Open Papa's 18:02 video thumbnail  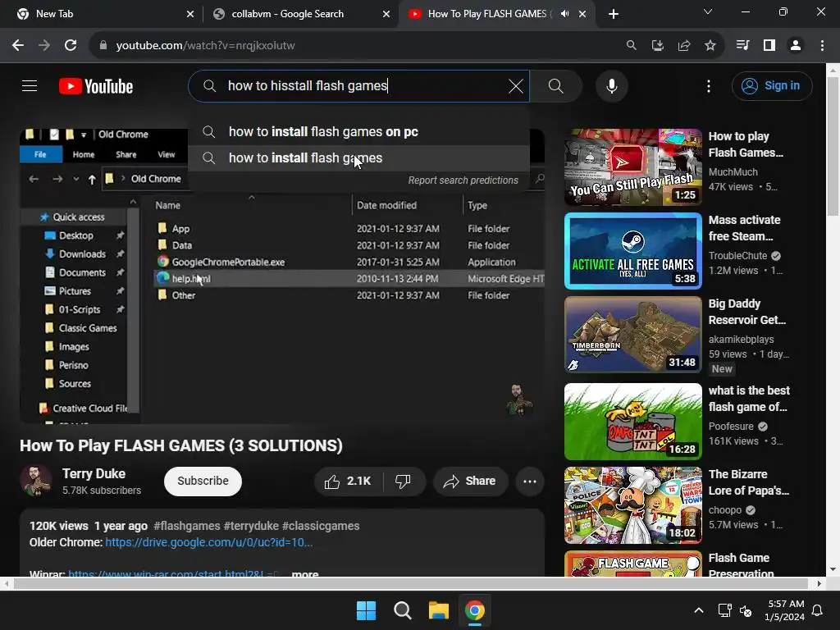pos(632,505)
